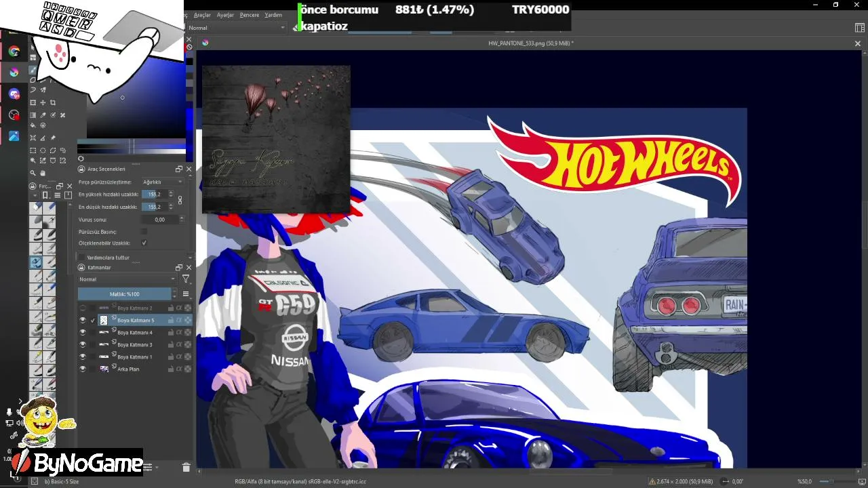Select the Polygonal Selection tool

[53, 150]
